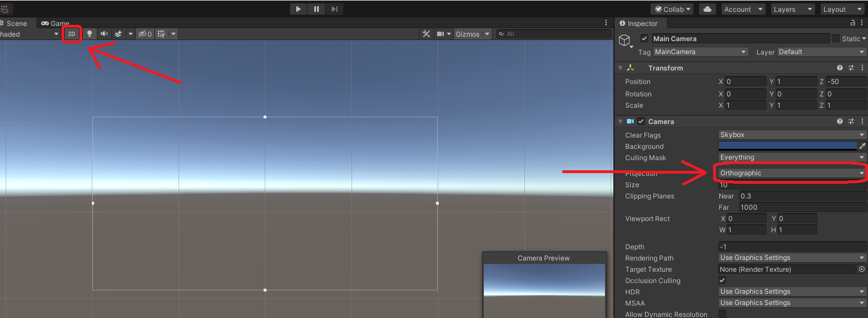Toggle scene effects with the layers icon
The image size is (868, 318).
(x=118, y=34)
